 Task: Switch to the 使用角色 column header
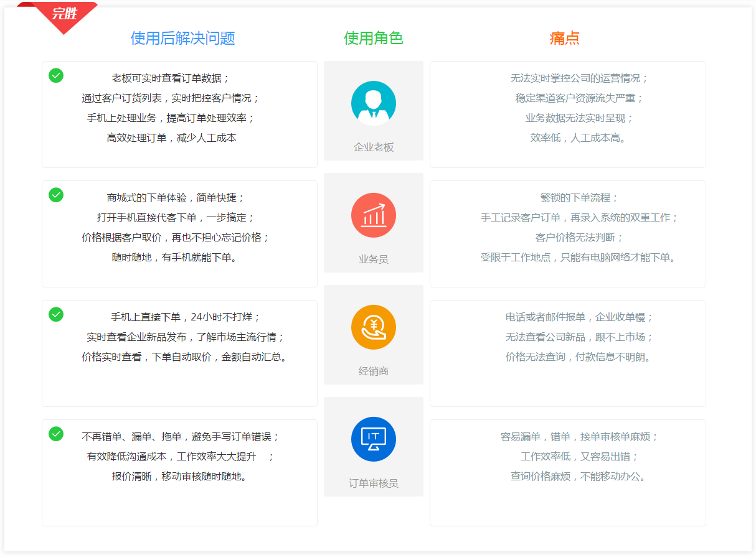tap(373, 38)
